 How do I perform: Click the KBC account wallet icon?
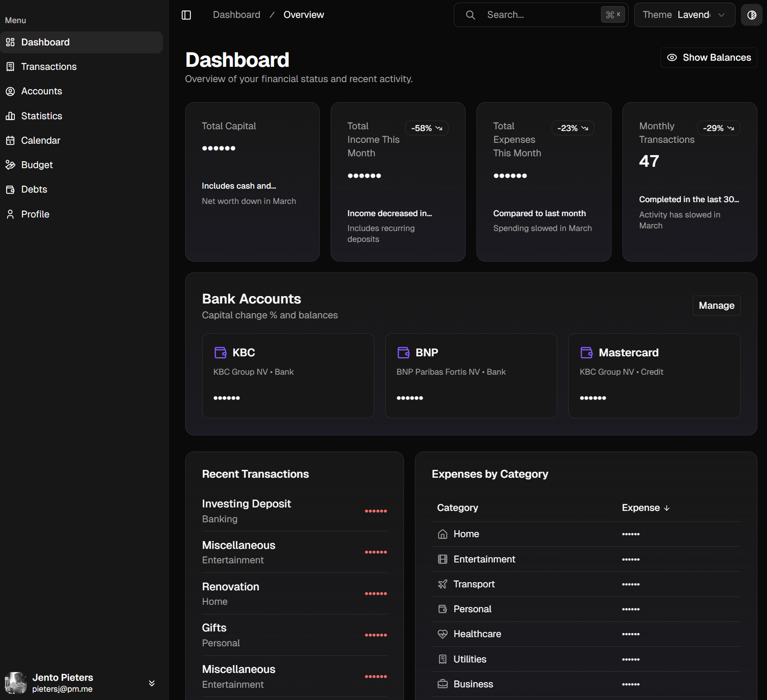click(x=221, y=352)
